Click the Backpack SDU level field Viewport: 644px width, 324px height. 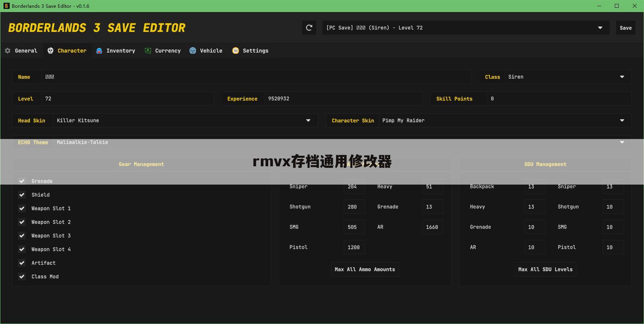coord(535,187)
